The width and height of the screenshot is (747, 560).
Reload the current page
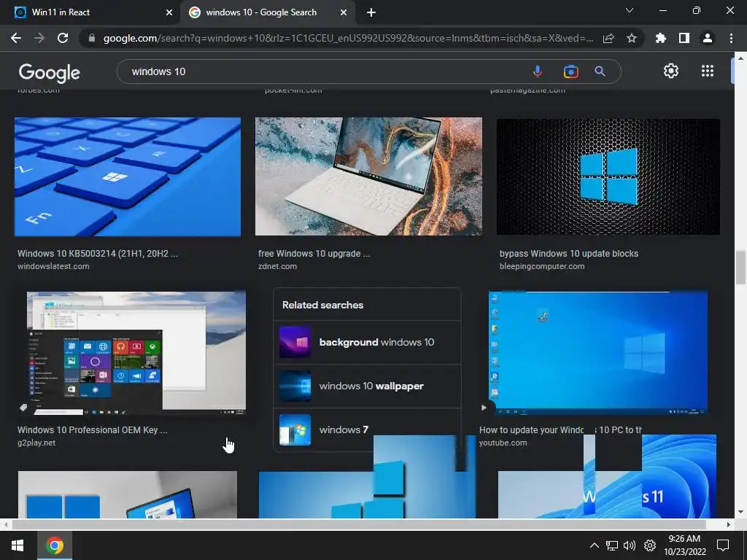pyautogui.click(x=63, y=38)
